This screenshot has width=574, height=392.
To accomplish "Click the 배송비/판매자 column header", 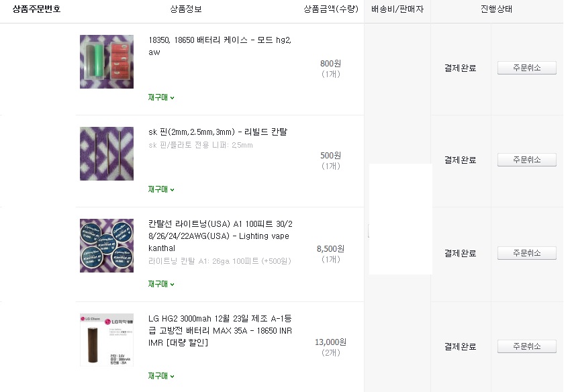I will coord(397,9).
